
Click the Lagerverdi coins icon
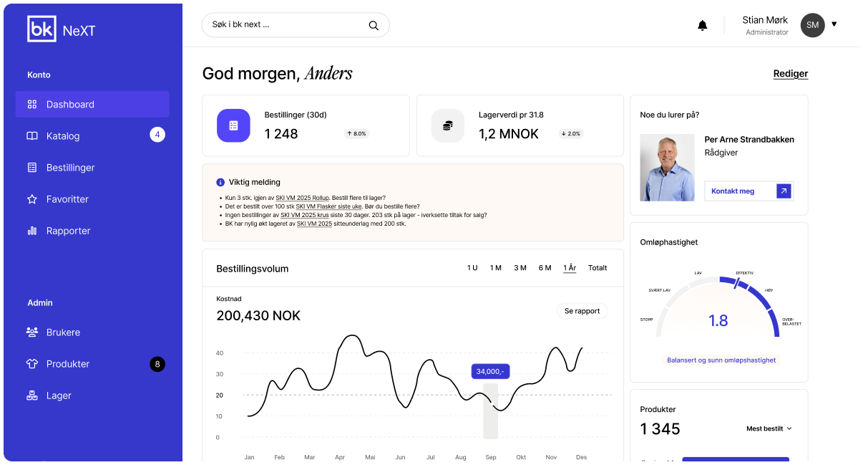(447, 125)
